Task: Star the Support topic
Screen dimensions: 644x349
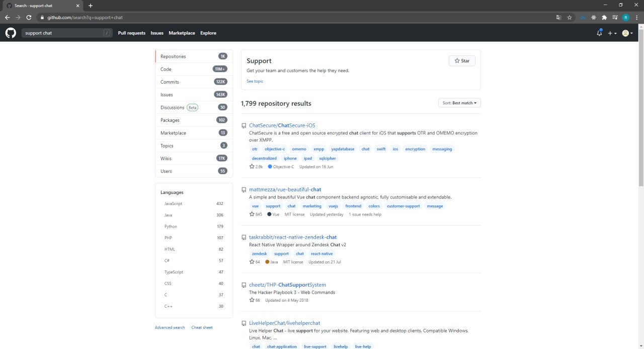Action: [x=462, y=60]
